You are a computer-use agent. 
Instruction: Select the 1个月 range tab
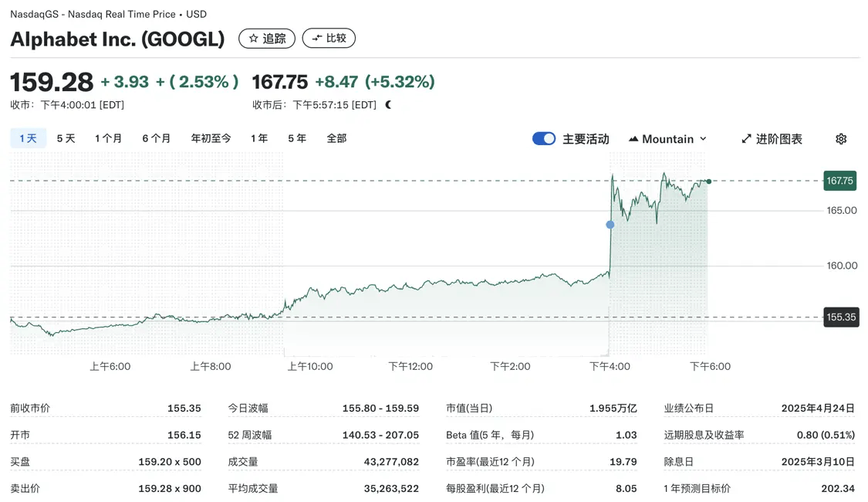click(x=109, y=138)
